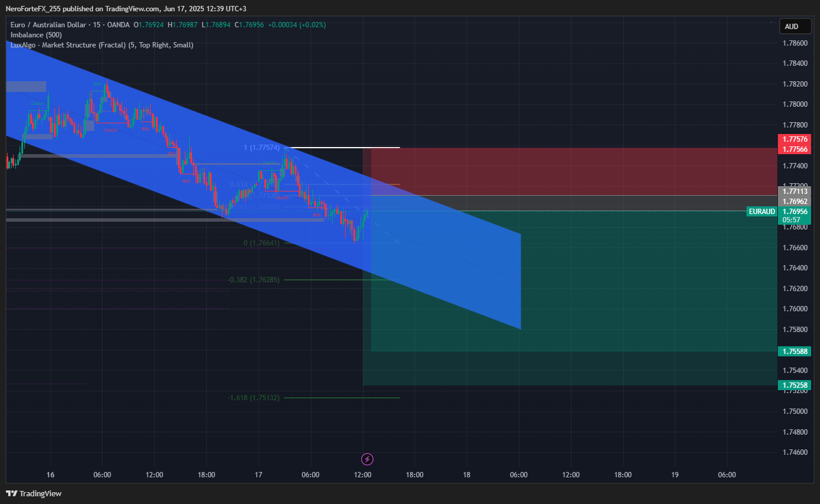Viewport: 820px width, 504px height.
Task: Click the change value +0.00034 (+0.02%)
Action: (296, 25)
